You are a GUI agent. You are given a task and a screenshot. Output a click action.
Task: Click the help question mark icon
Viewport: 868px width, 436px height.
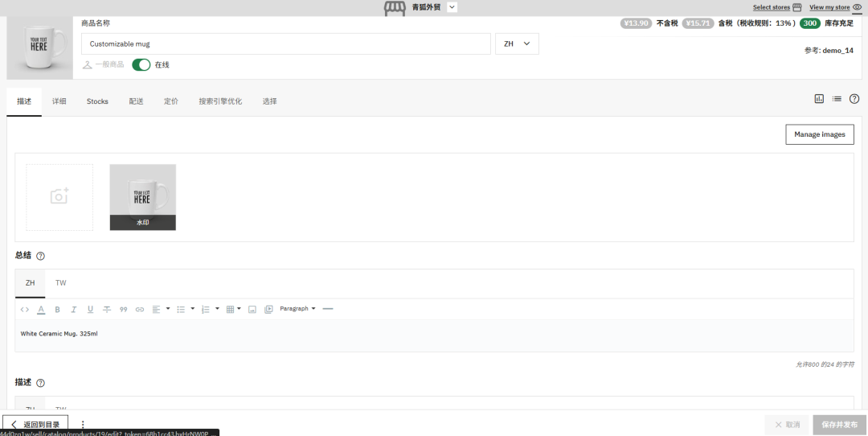854,99
